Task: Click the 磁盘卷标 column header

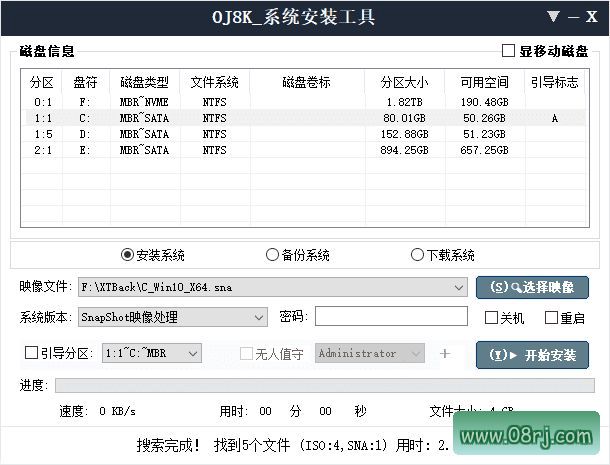Action: click(x=307, y=82)
